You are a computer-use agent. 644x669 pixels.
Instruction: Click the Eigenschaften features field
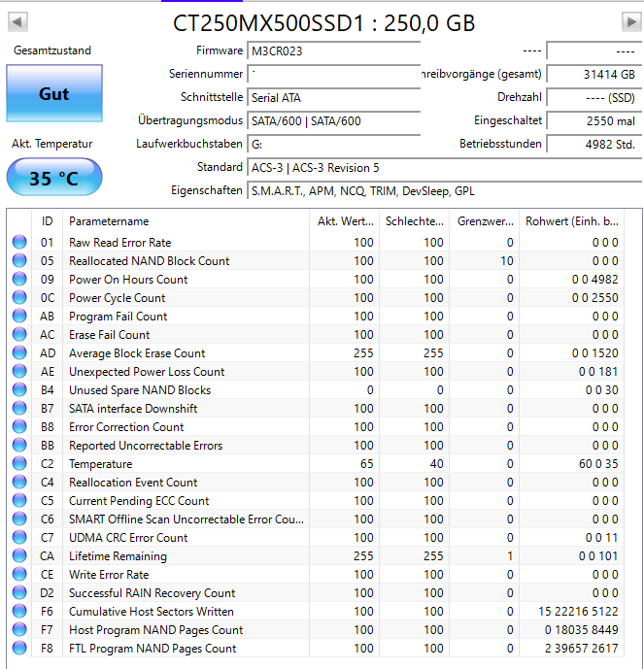click(444, 190)
